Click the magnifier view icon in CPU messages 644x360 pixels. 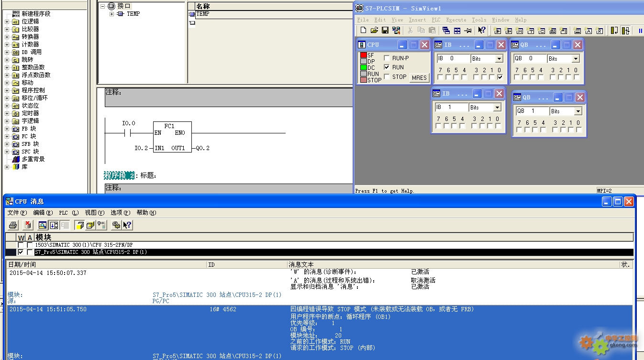tap(43, 225)
